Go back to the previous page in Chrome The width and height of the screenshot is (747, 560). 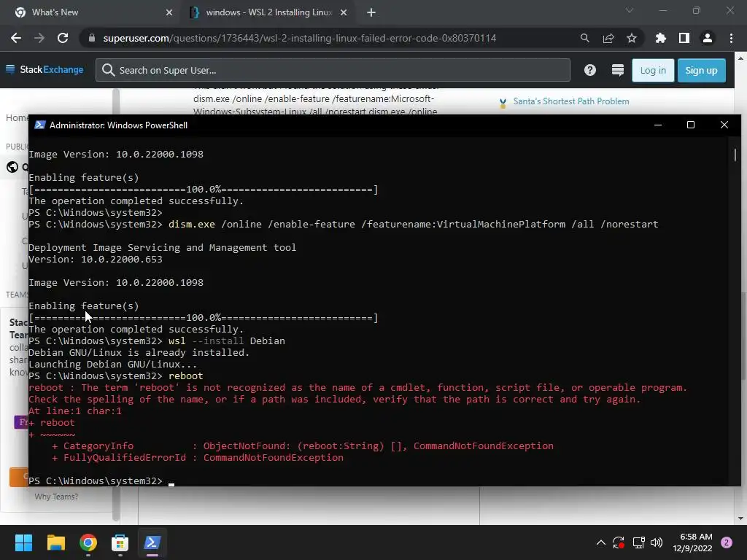(x=16, y=38)
